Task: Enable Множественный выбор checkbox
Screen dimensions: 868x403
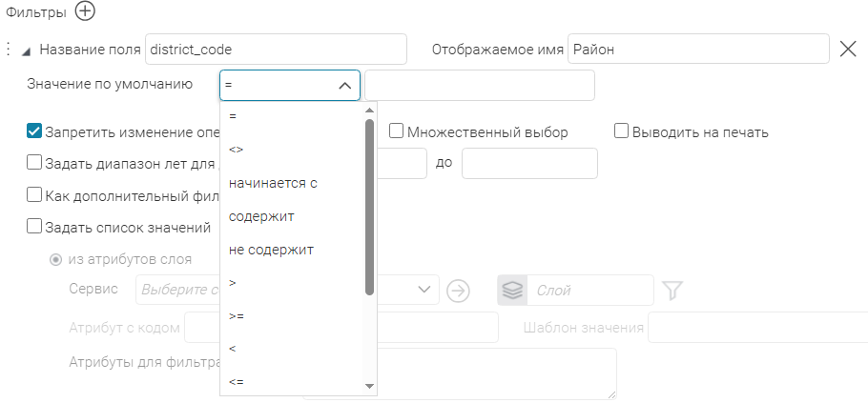Action: point(397,132)
